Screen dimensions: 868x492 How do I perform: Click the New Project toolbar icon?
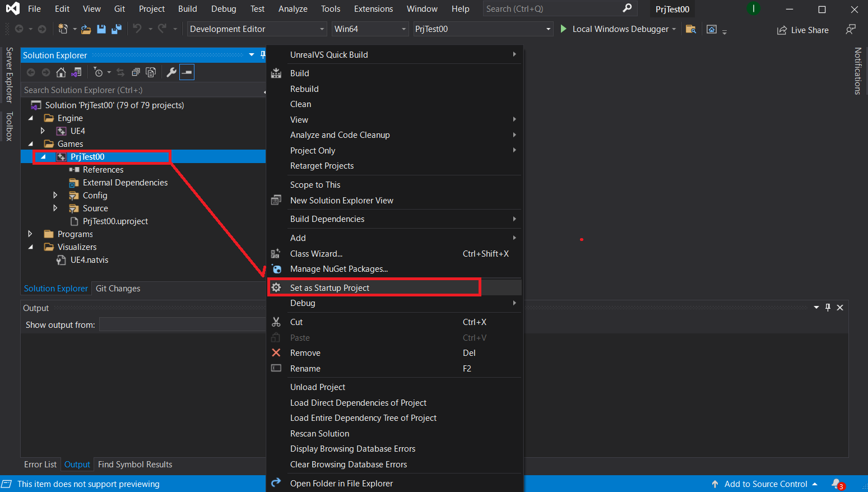coord(63,29)
